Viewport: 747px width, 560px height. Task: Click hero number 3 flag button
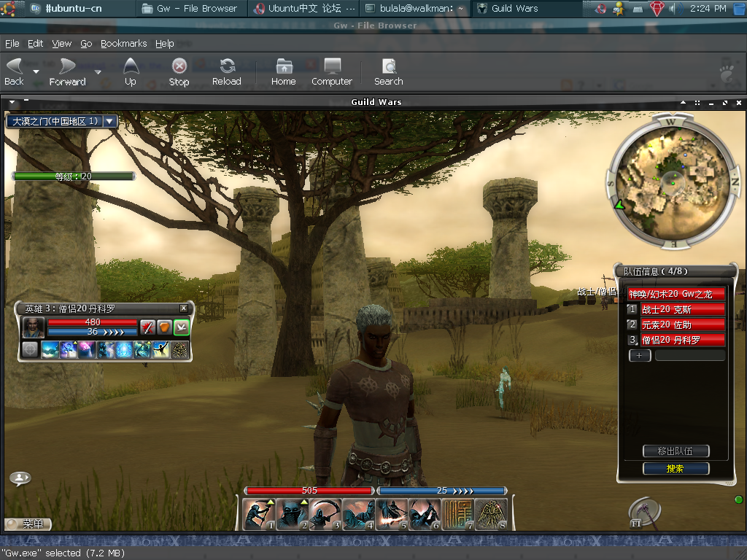[x=632, y=340]
